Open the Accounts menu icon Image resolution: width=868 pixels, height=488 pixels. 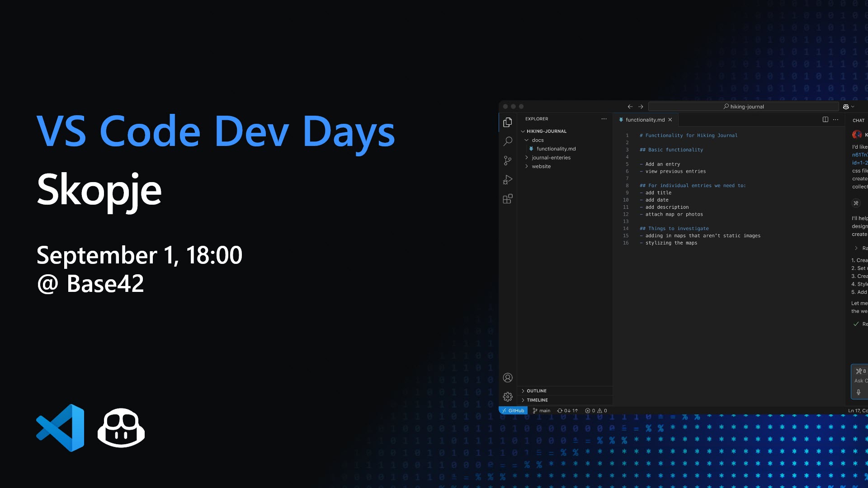coord(508,378)
